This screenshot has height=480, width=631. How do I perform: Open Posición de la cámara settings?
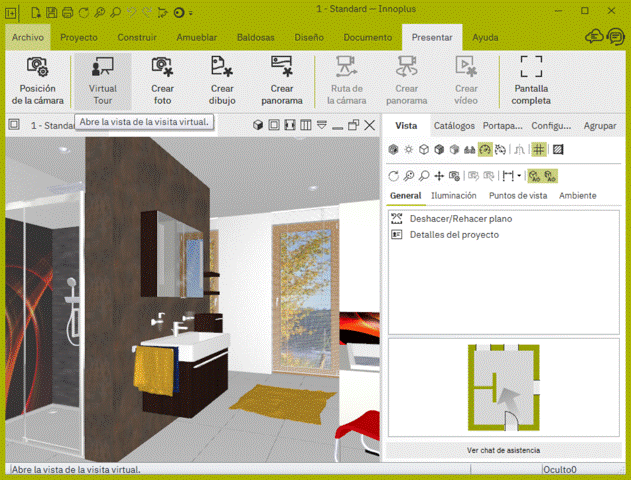pos(37,81)
